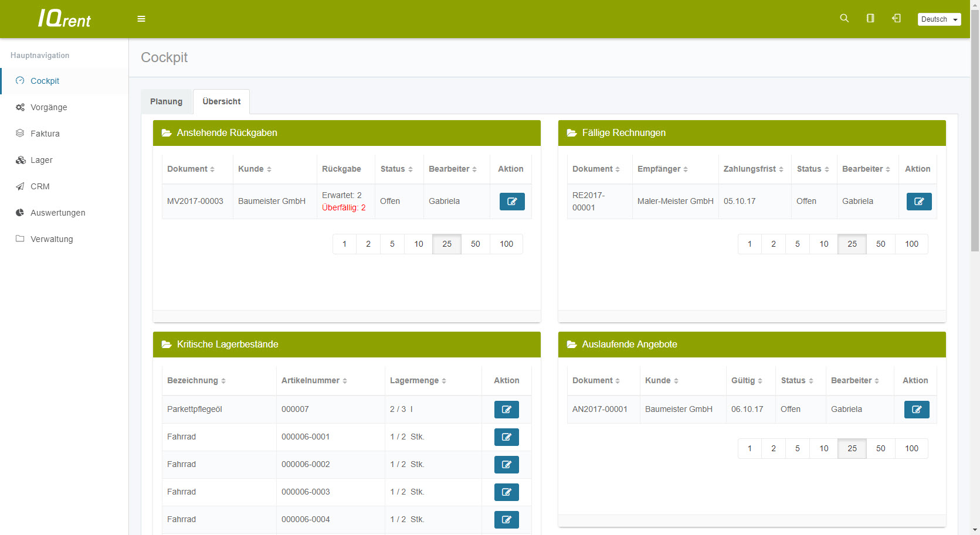Click the panel layout icon in header

pyautogui.click(x=870, y=18)
